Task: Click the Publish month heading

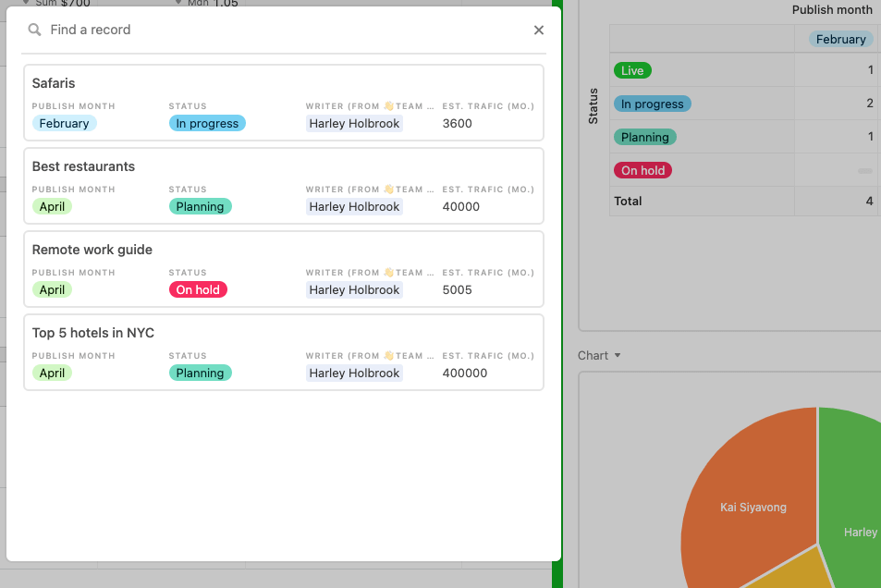Action: pyautogui.click(x=832, y=9)
